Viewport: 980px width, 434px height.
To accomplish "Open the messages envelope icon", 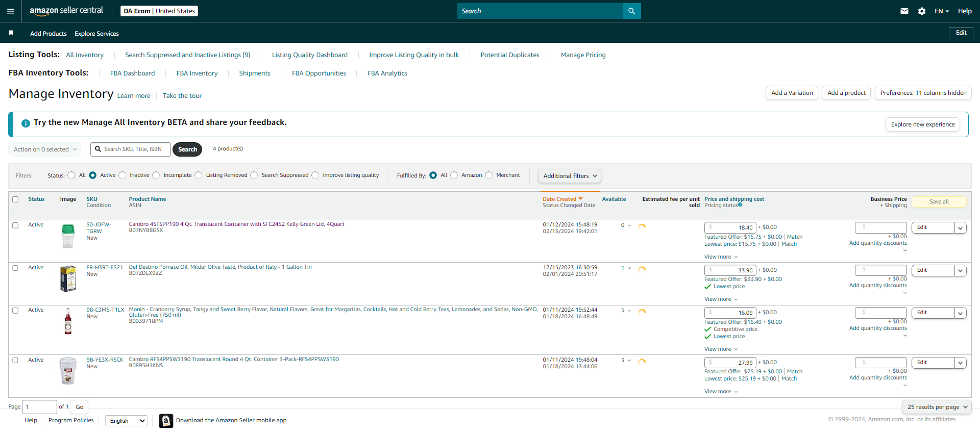I will [904, 11].
